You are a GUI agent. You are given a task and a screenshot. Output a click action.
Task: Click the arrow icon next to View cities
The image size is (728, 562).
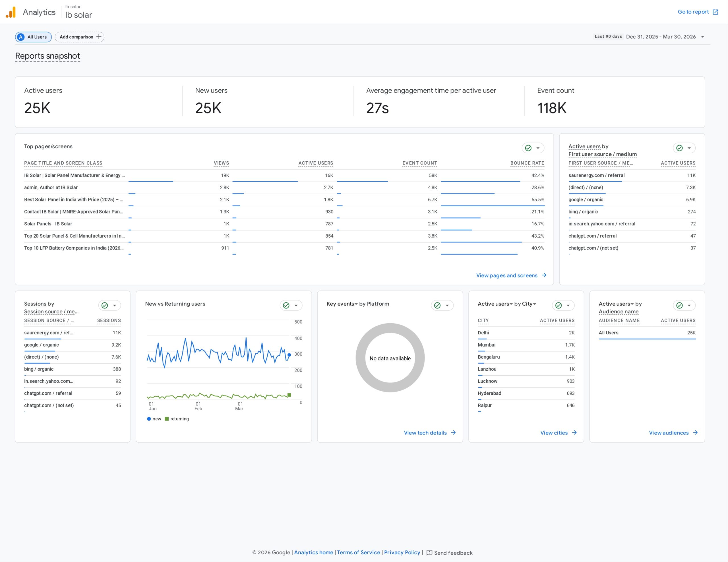pos(574,433)
